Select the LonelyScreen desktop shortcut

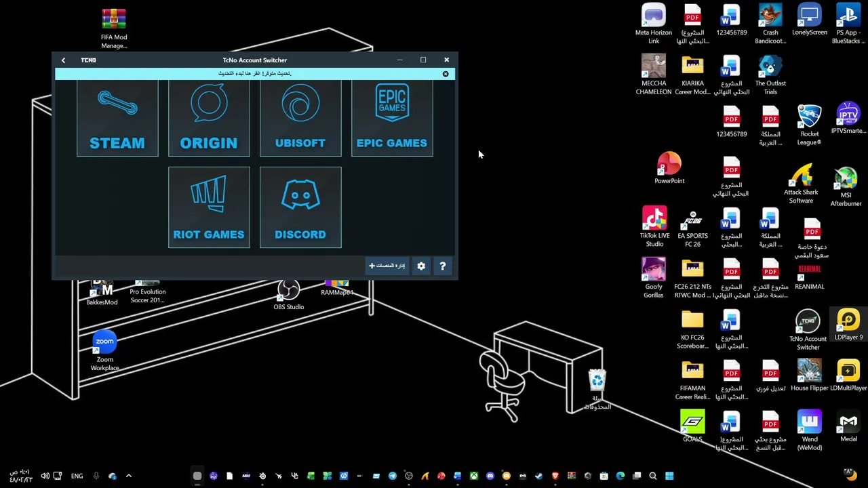coord(810,20)
